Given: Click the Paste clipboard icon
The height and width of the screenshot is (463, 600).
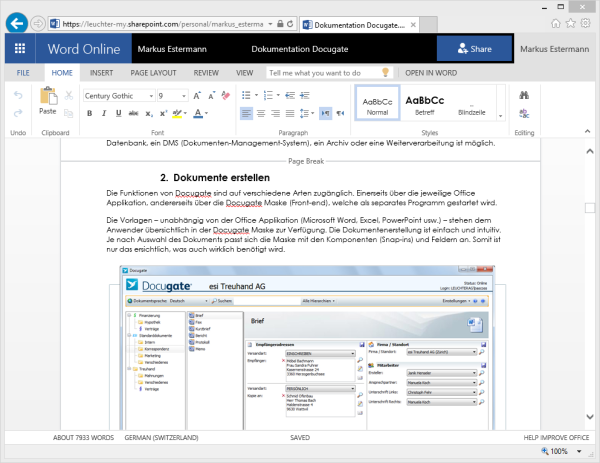Looking at the screenshot, I should 48,96.
